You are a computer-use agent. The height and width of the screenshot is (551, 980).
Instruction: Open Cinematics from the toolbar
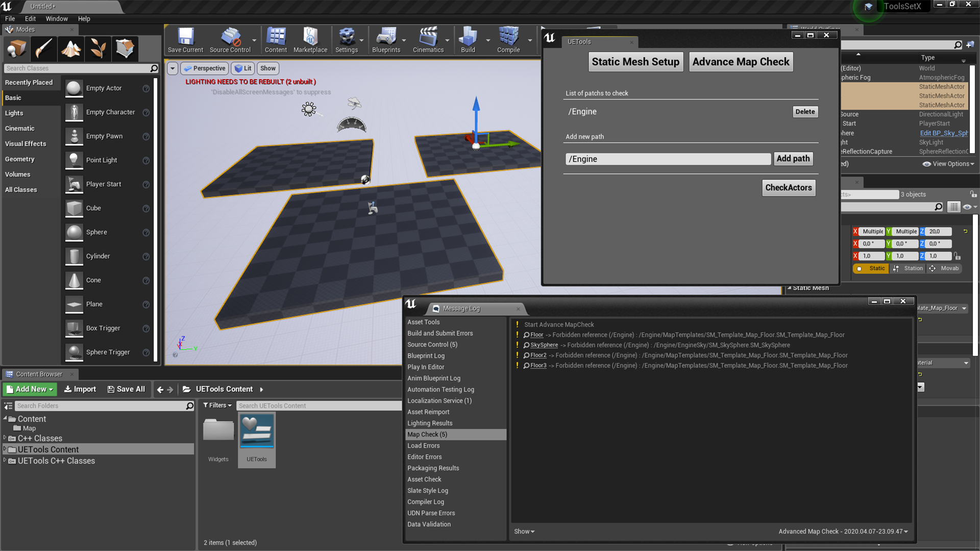tap(428, 40)
